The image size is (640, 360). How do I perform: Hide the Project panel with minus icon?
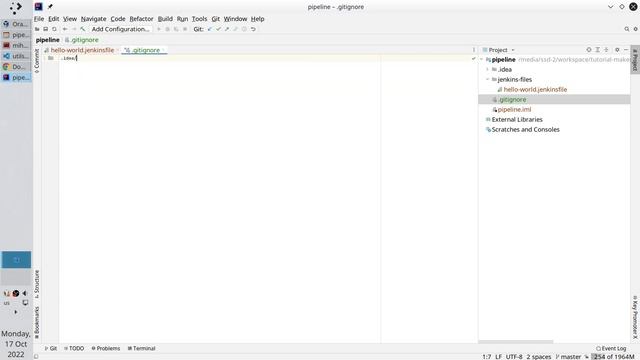[x=626, y=50]
